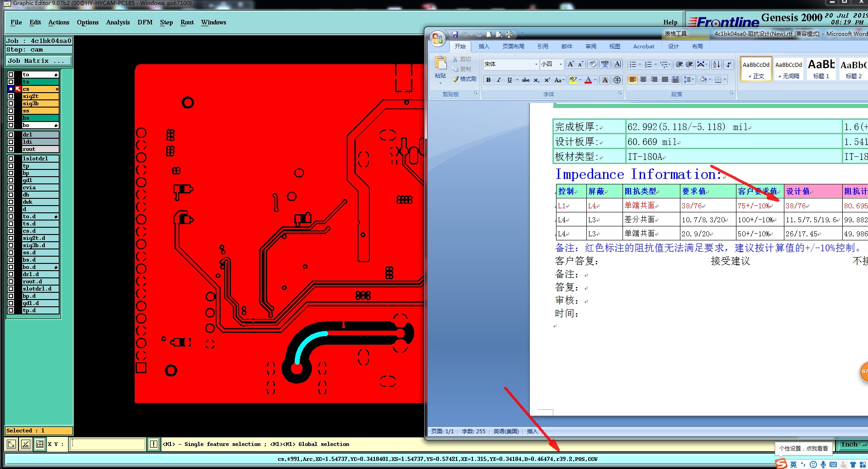Open the Genesis Analysis menu
Viewport: 868px width, 469px height.
(118, 22)
